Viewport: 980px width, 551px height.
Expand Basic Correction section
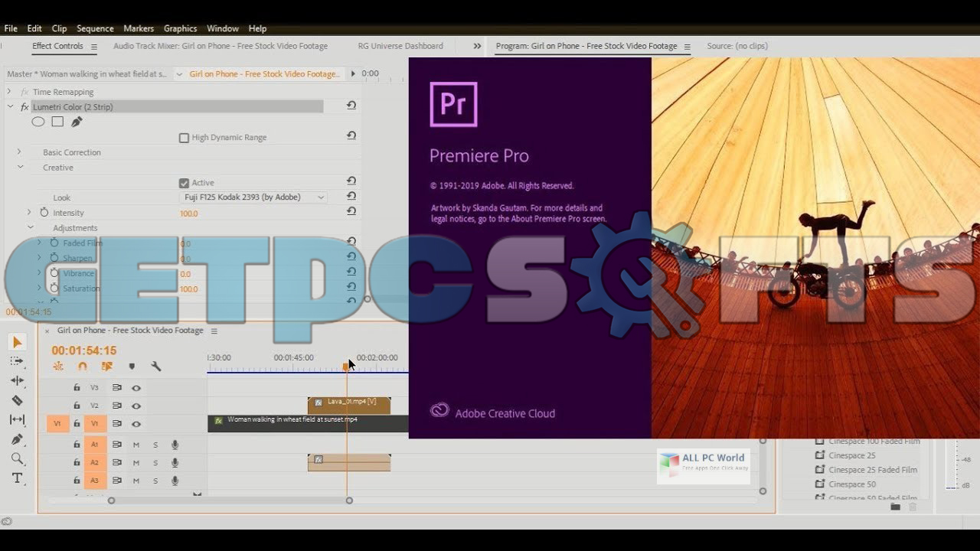[x=19, y=152]
